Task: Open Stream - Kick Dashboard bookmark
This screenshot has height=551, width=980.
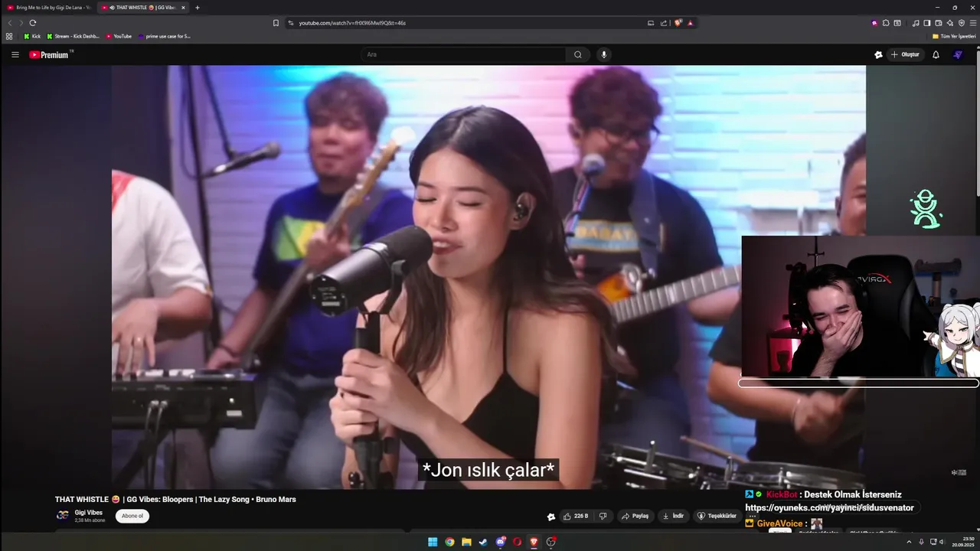Action: click(73, 36)
